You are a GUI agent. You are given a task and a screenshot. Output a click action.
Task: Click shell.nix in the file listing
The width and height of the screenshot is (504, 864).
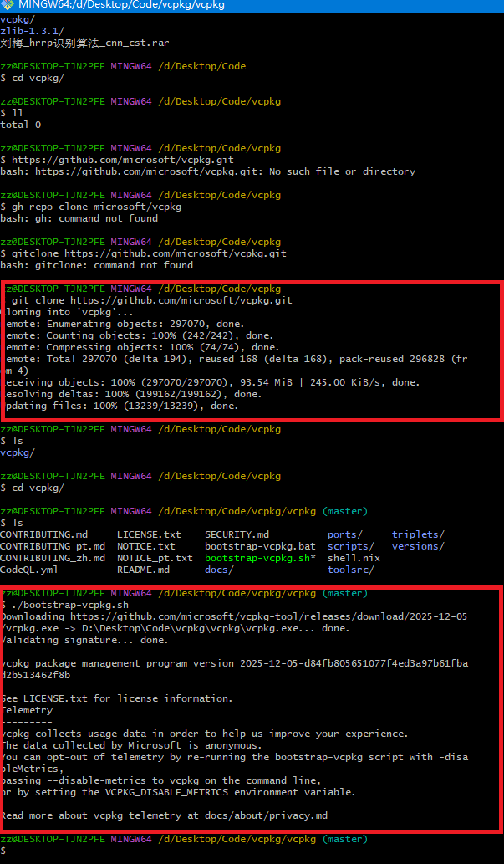click(354, 558)
